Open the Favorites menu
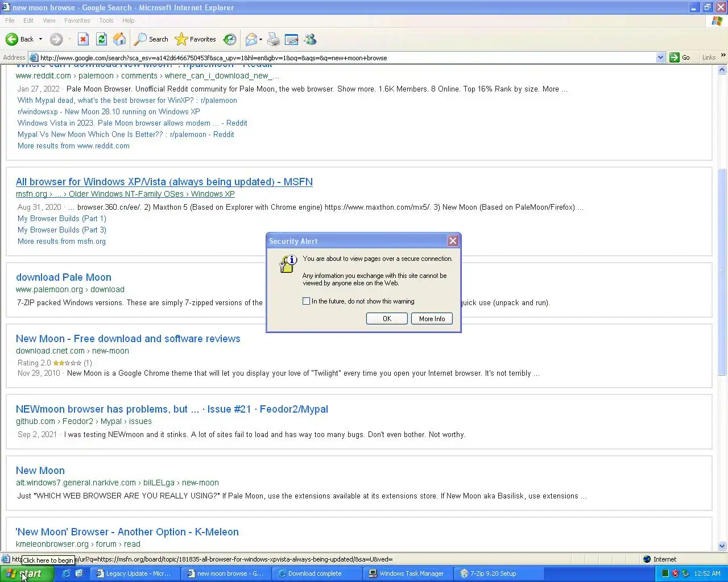The width and height of the screenshot is (728, 582). [77, 20]
